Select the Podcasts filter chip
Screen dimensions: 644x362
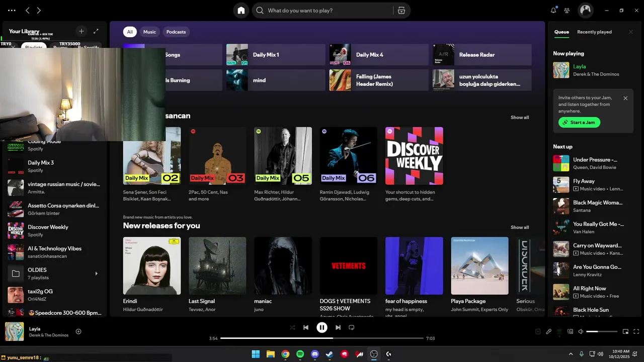[x=176, y=32]
